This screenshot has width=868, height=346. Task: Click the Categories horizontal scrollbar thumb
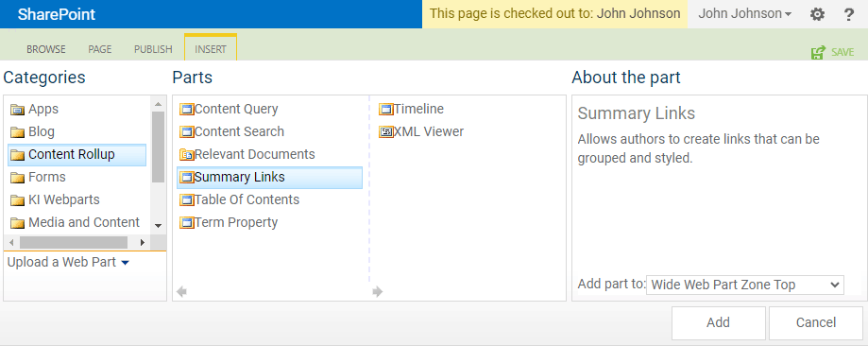tap(74, 242)
